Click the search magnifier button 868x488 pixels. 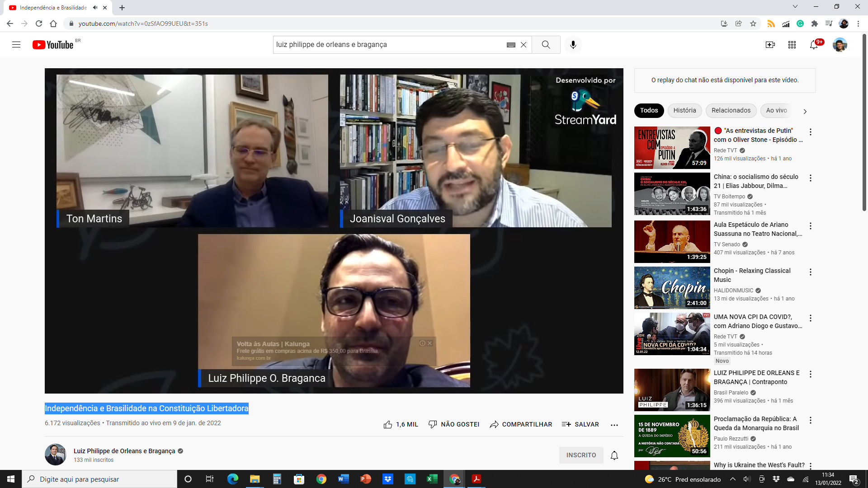[546, 45]
